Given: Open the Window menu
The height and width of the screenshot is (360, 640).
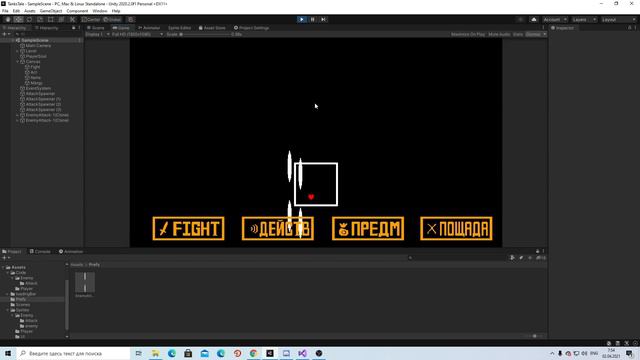Looking at the screenshot, I should click(x=100, y=11).
